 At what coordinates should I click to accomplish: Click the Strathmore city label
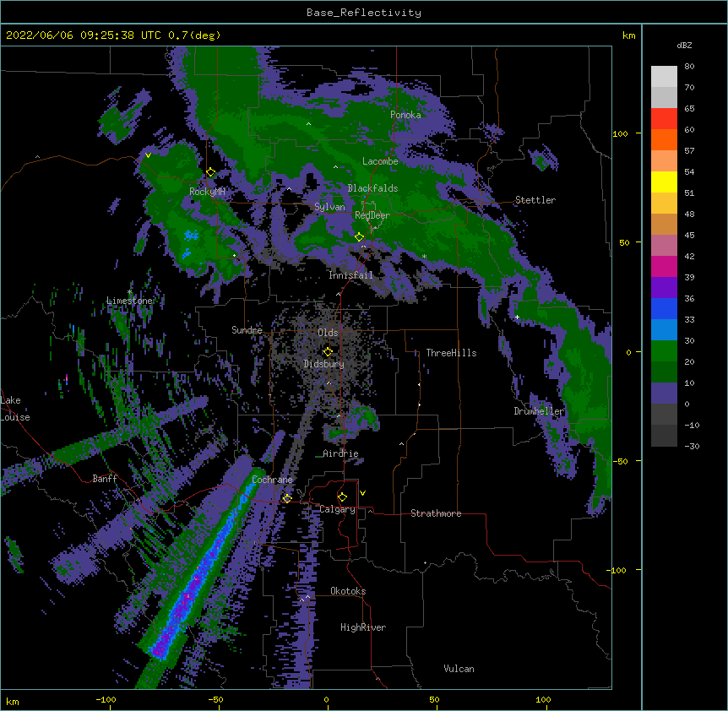point(436,513)
